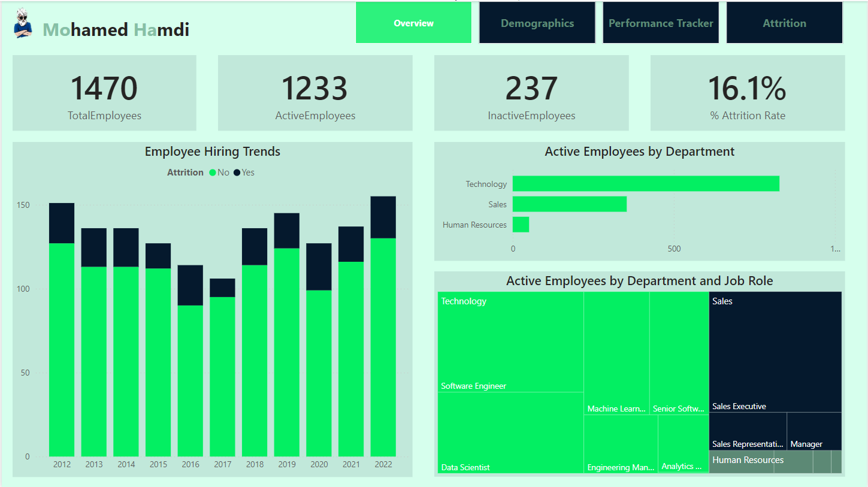Click the cartoon avatar logo
The width and height of the screenshot is (868, 487).
click(23, 24)
